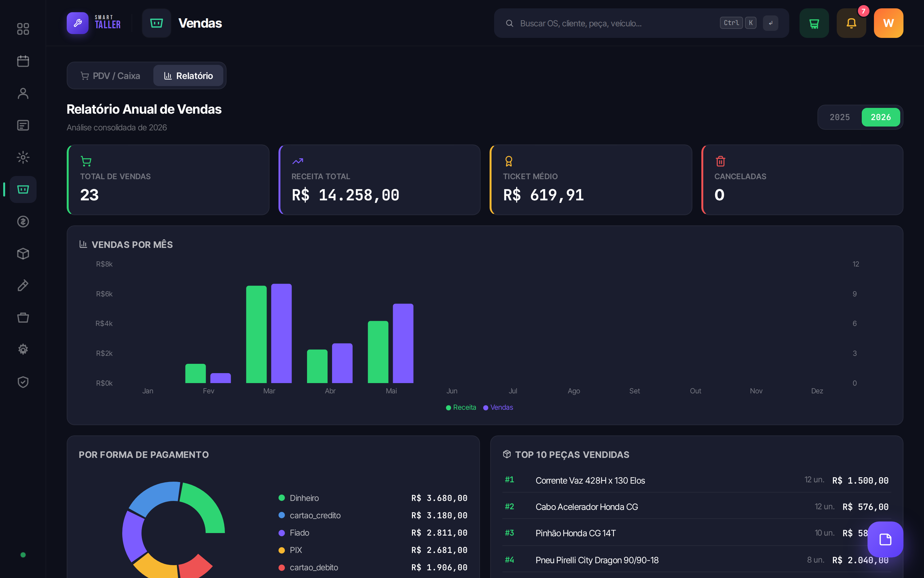924x578 pixels.
Task: Click the award icon on Ticket Médio card
Action: 509,161
